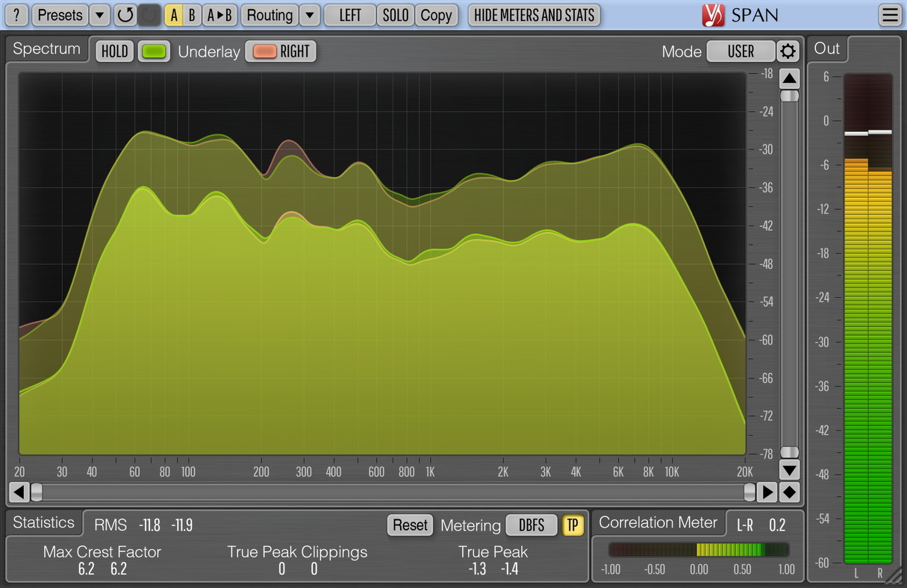Open the hamburger menu at top right

[x=890, y=15]
